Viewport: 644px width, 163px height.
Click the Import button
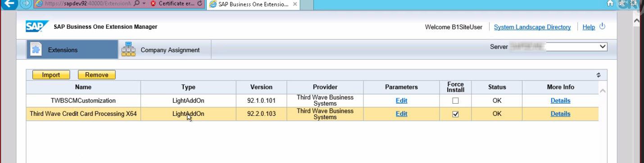click(x=51, y=75)
